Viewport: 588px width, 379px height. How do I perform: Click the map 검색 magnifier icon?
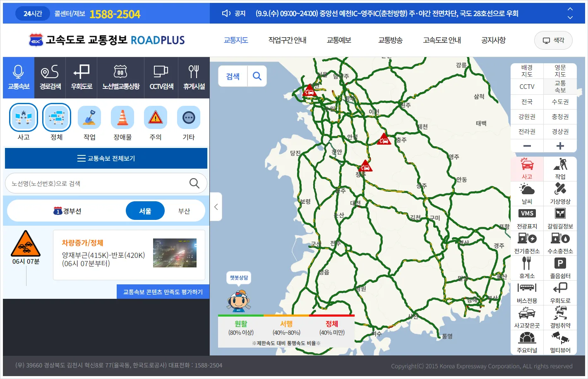[257, 76]
